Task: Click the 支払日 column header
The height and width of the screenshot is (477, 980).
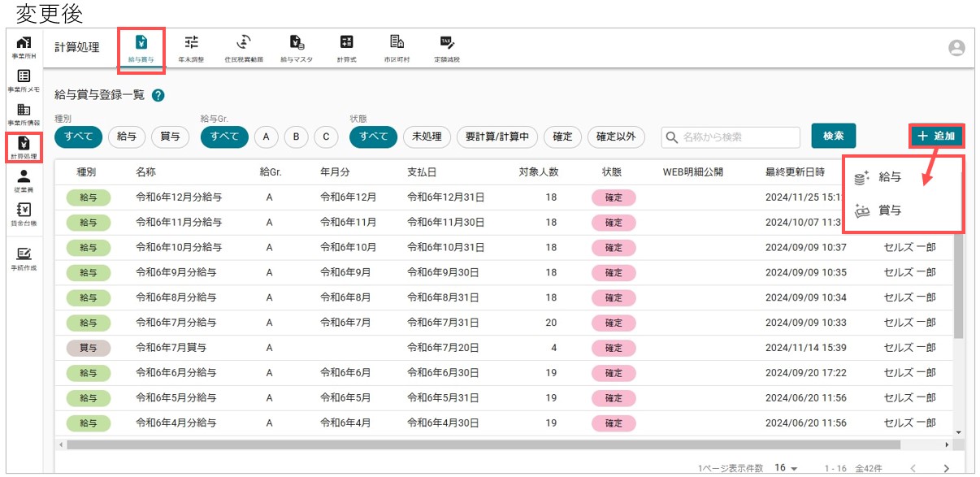Action: click(422, 172)
